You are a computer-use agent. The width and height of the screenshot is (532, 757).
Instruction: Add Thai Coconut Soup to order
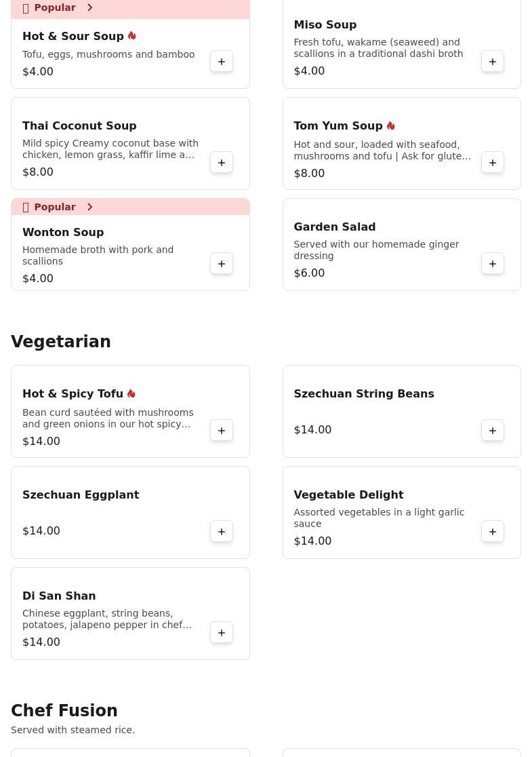pyautogui.click(x=222, y=163)
